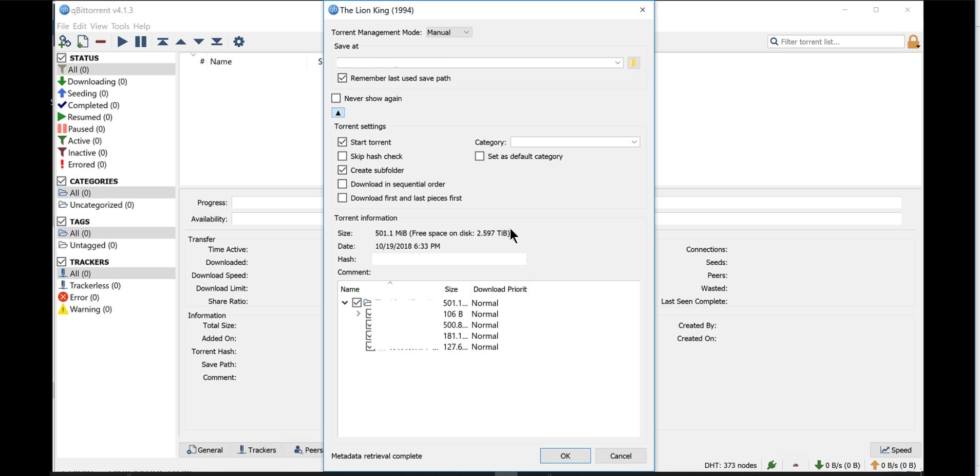Open the Category dropdown
The height and width of the screenshot is (476, 980).
coord(634,142)
